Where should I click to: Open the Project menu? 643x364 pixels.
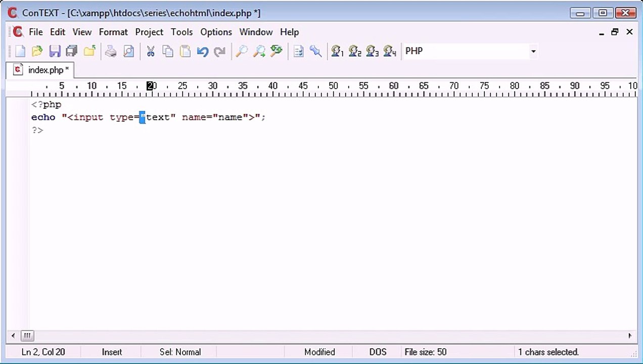click(149, 32)
